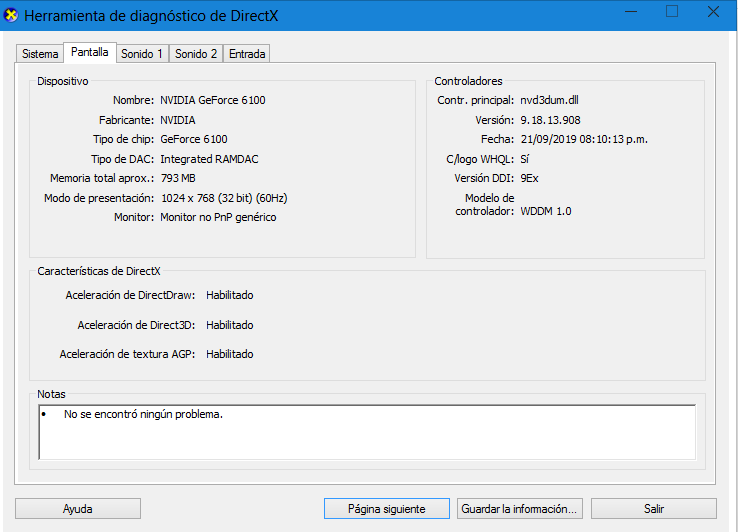This screenshot has width=738, height=532.
Task: Click the Controladores group label
Action: (x=468, y=81)
